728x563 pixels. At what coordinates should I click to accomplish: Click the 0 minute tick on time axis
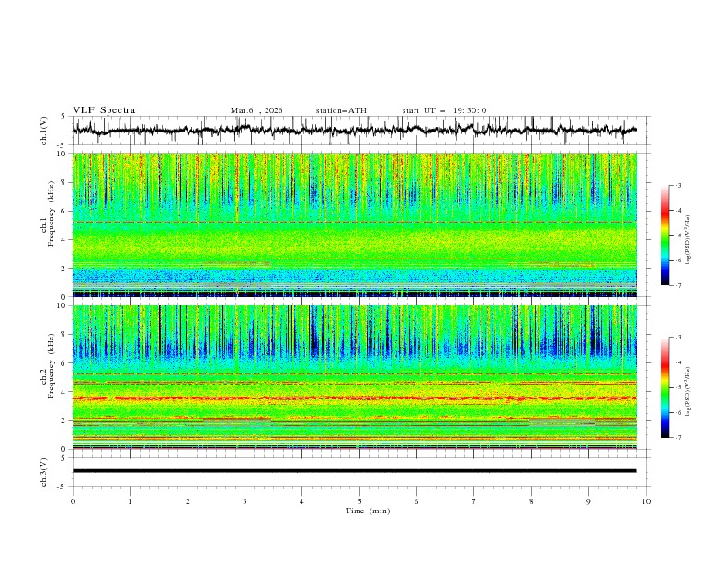tap(73, 500)
